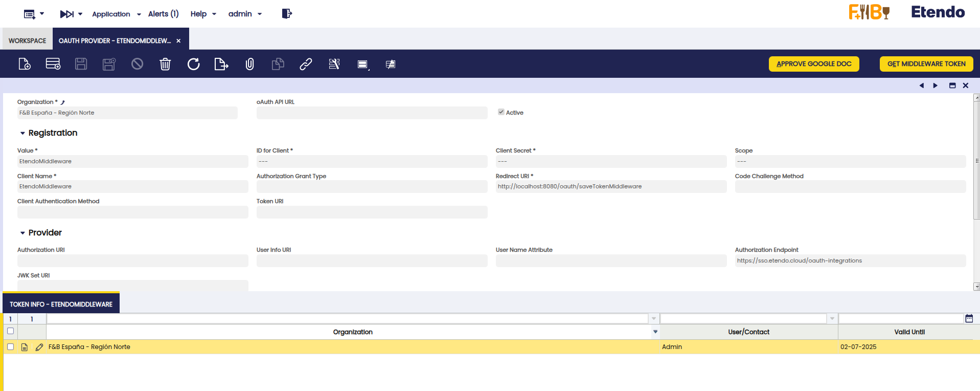The width and height of the screenshot is (980, 391).
Task: Open the Application menu
Action: (116, 14)
